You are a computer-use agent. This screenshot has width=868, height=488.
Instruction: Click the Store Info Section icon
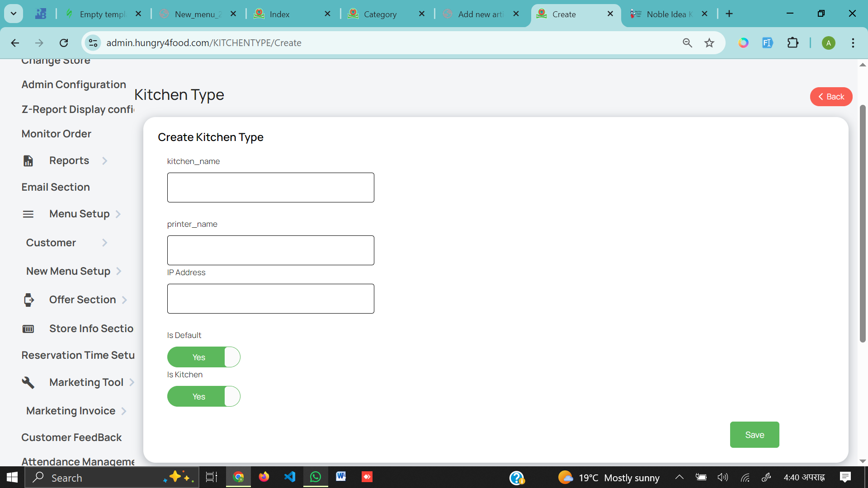click(28, 329)
